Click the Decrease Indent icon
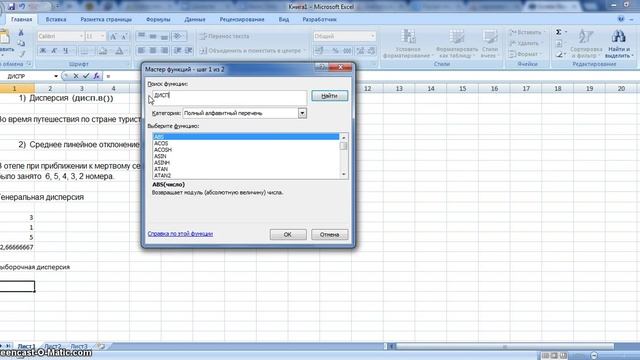The height and width of the screenshot is (360, 640). [178, 51]
